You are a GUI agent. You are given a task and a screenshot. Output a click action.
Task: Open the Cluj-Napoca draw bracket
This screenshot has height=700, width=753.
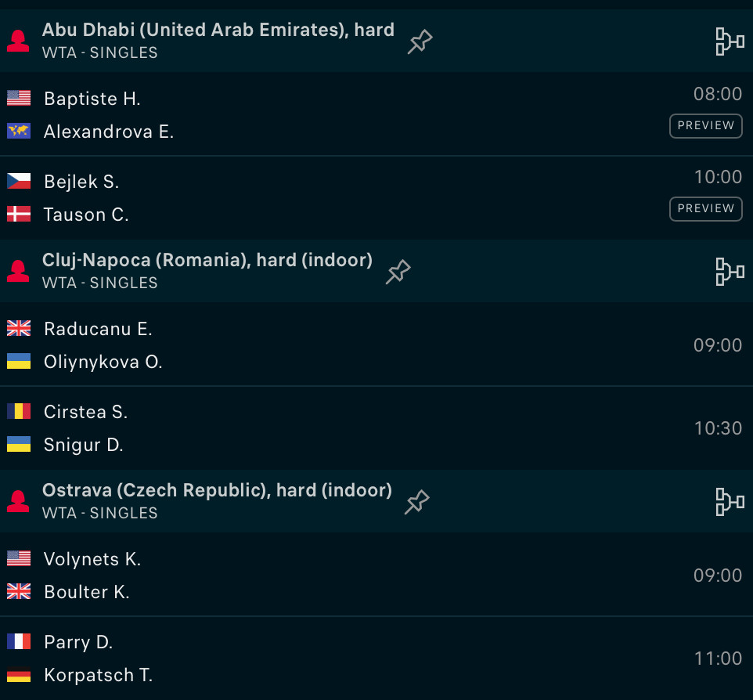[x=730, y=272]
